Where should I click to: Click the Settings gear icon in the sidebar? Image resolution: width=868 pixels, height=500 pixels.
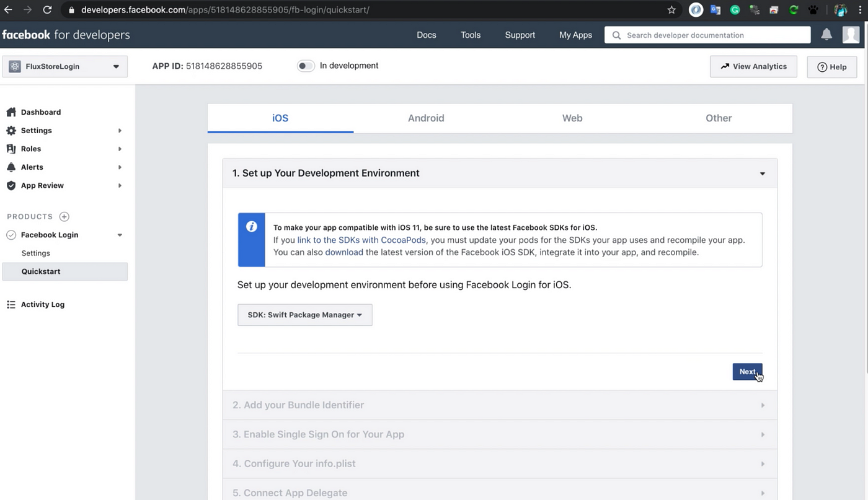(11, 131)
